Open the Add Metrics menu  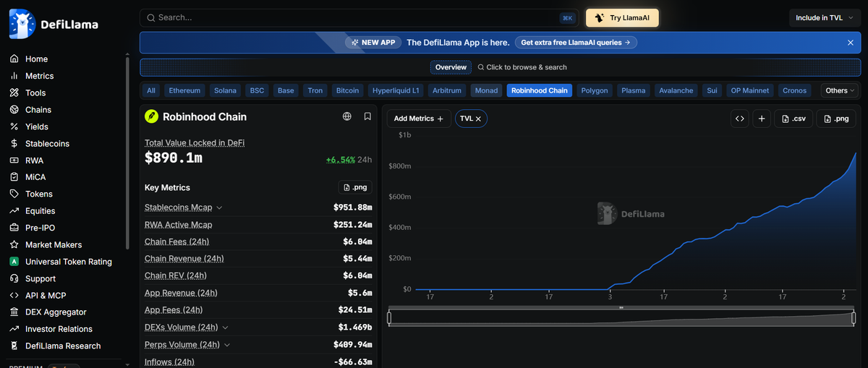419,119
